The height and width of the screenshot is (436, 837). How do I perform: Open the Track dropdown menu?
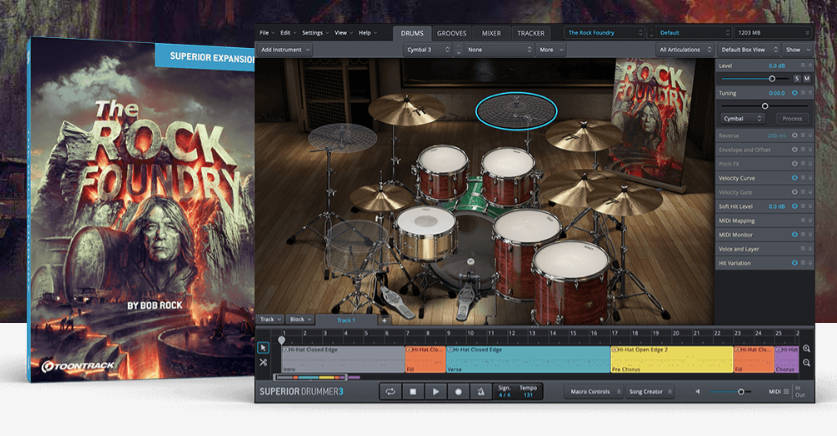(x=270, y=320)
